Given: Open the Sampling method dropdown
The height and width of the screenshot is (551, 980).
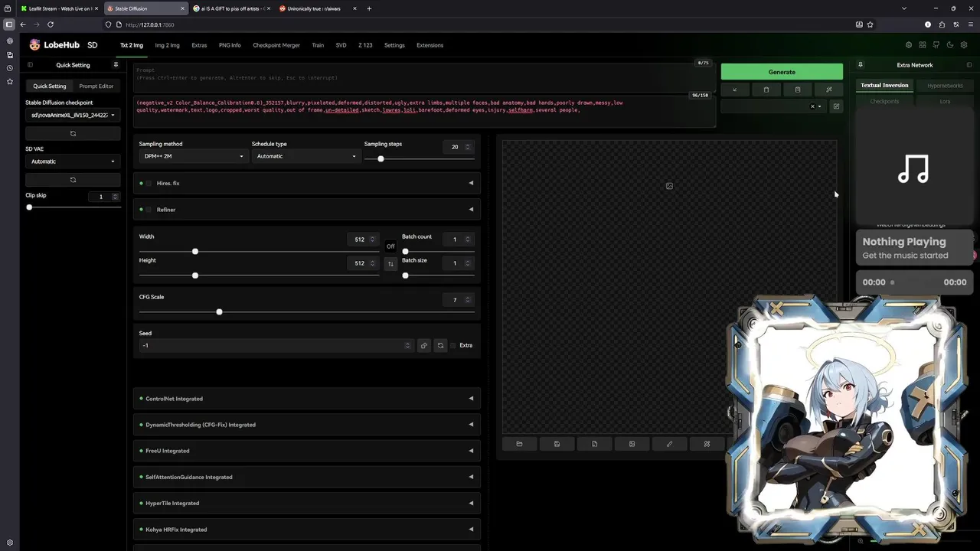Looking at the screenshot, I should [x=193, y=156].
